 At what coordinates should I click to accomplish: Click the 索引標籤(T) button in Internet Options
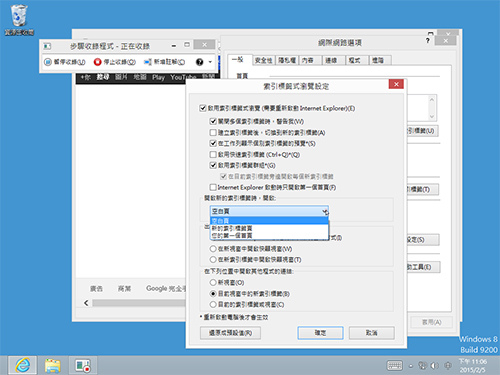(422, 189)
